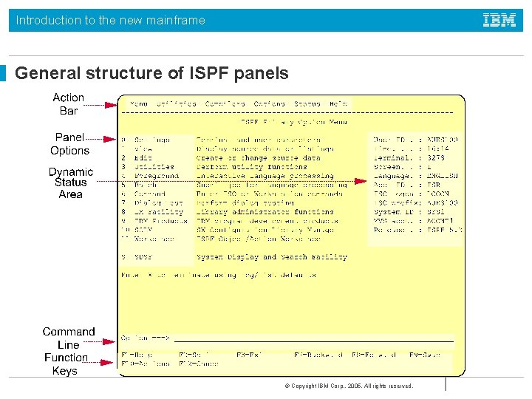Click the 'Command Line' slide label
Screen dimensions: 532x399
point(69,338)
